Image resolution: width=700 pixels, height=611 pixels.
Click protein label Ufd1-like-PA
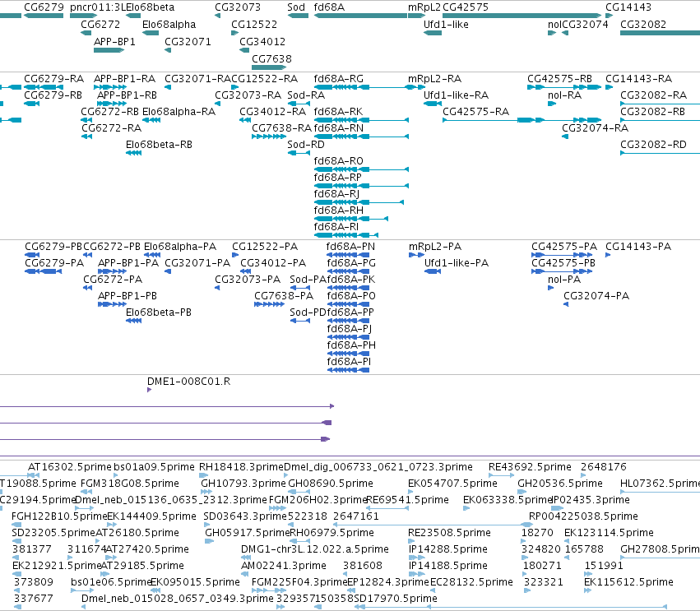(457, 263)
